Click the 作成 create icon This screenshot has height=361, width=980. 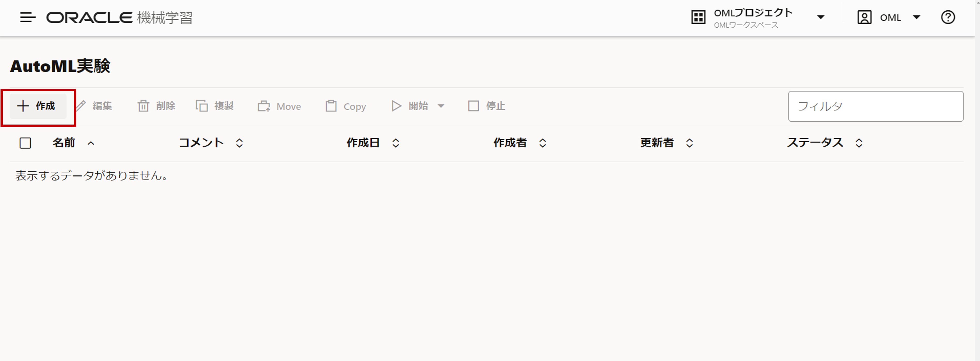(23, 106)
